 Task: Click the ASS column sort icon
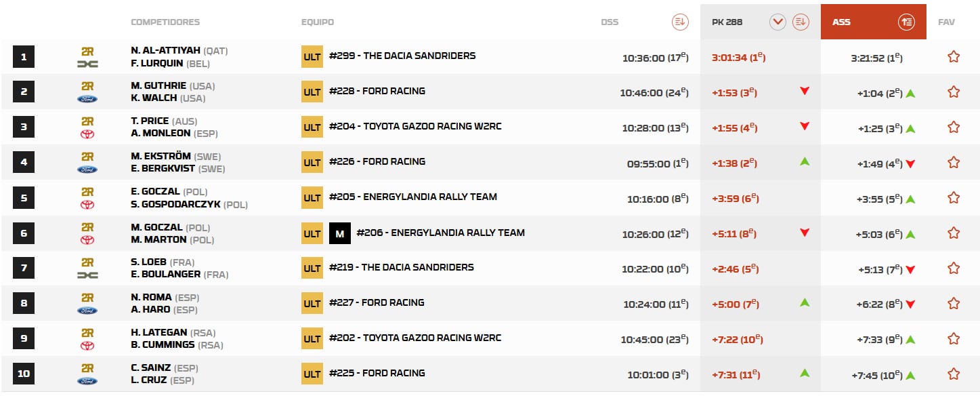(x=907, y=22)
